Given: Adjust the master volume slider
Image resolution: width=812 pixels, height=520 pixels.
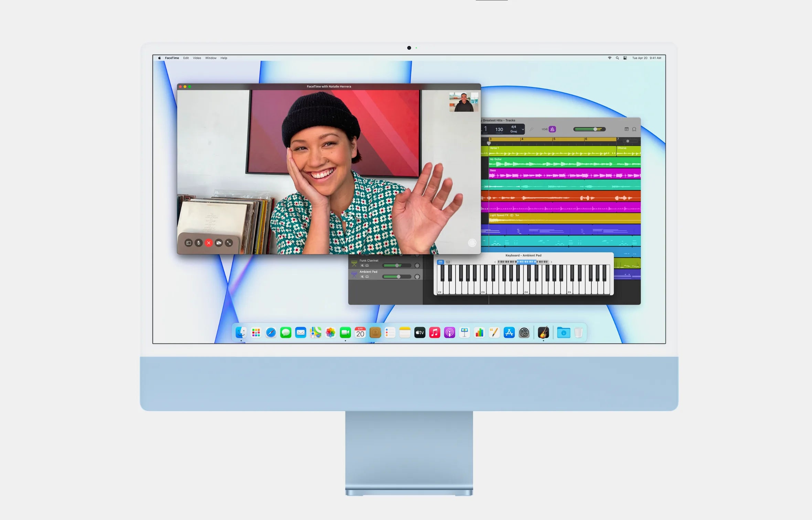Looking at the screenshot, I should (595, 129).
